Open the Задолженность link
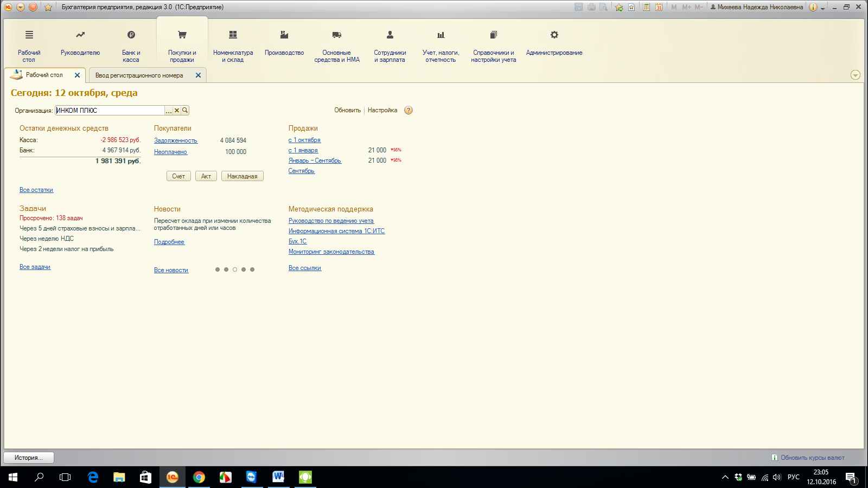Image resolution: width=868 pixels, height=488 pixels. (176, 140)
